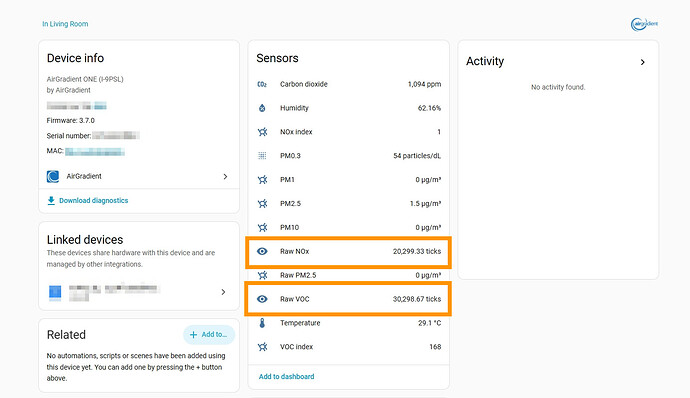Click the PM2.5 sensor label
Viewport: 690px width, 398px height.
[290, 203]
